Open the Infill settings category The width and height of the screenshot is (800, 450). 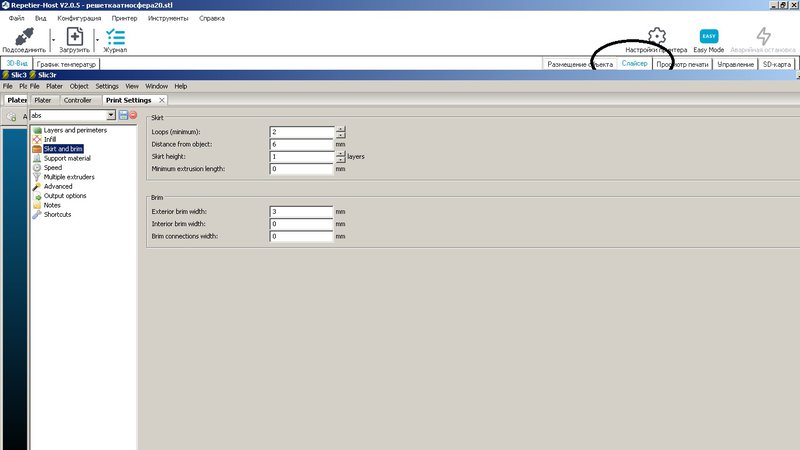50,139
